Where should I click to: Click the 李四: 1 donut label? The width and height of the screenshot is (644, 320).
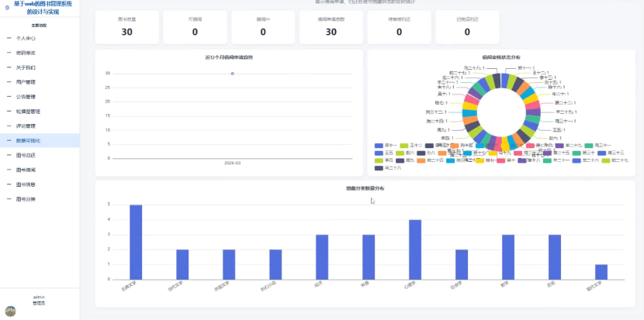(x=448, y=138)
